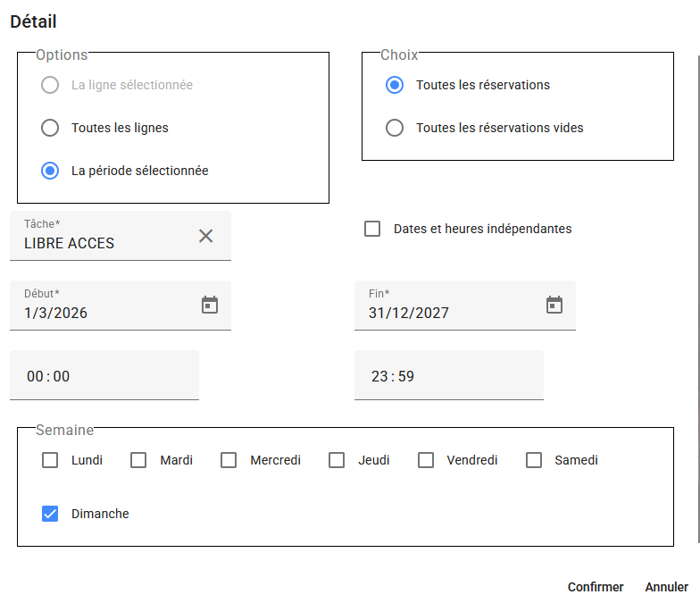The width and height of the screenshot is (700, 603).
Task: Uncheck the Dimanche checkbox
Action: [x=50, y=514]
